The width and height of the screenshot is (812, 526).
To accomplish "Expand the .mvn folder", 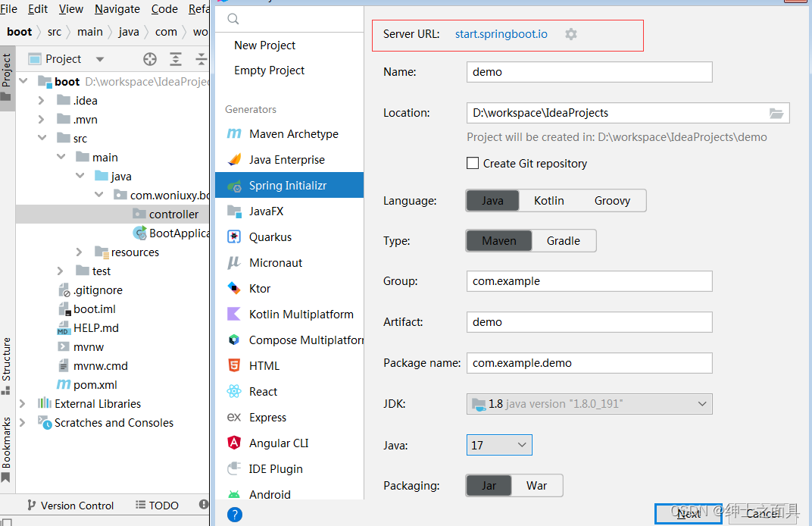I will [42, 120].
